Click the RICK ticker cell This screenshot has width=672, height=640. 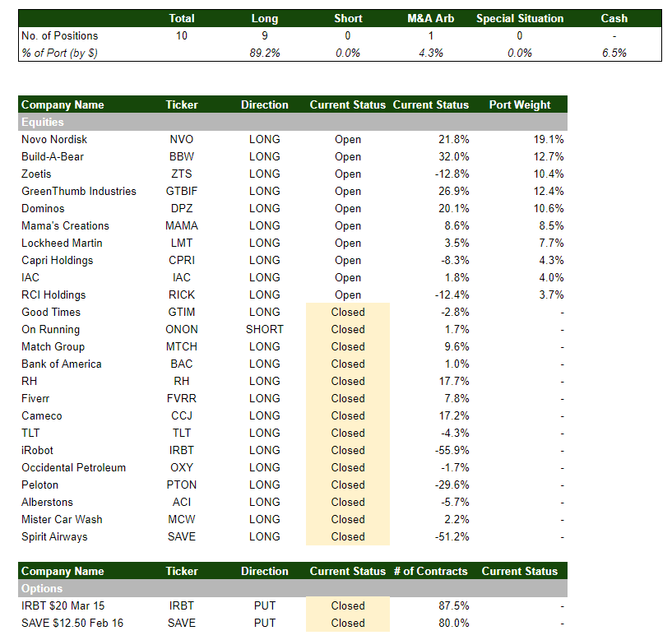click(181, 295)
